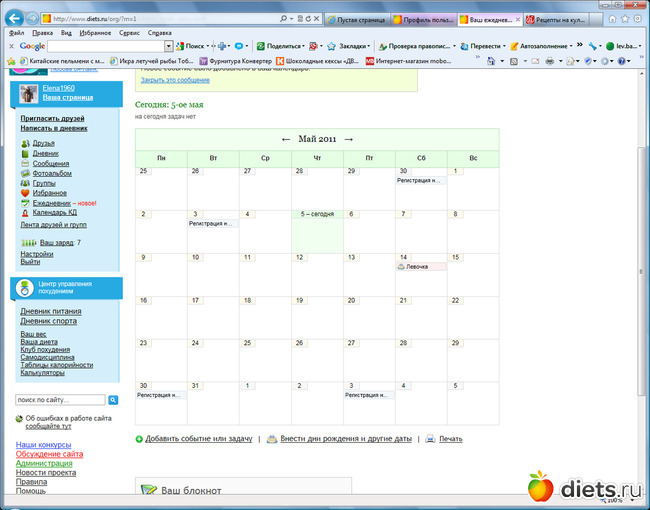Viewport: 650px width, 510px height.
Task: Click the printer icon next to Печать
Action: 430,439
